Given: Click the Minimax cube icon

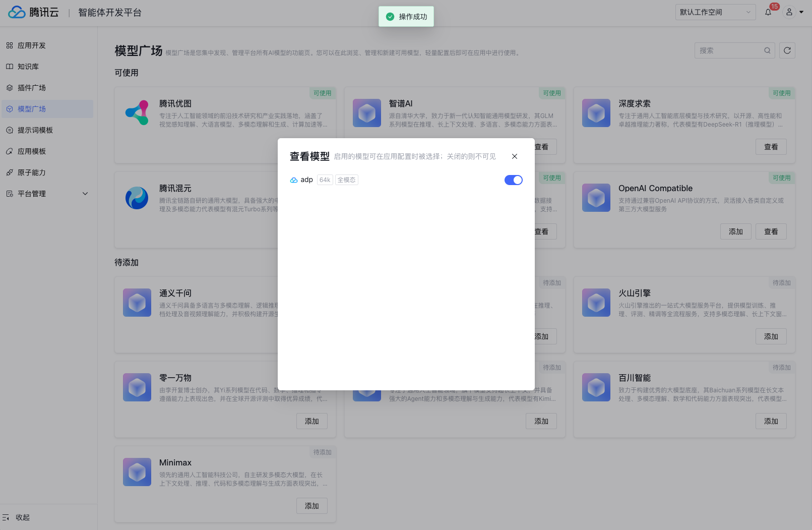Looking at the screenshot, I should pos(137,472).
